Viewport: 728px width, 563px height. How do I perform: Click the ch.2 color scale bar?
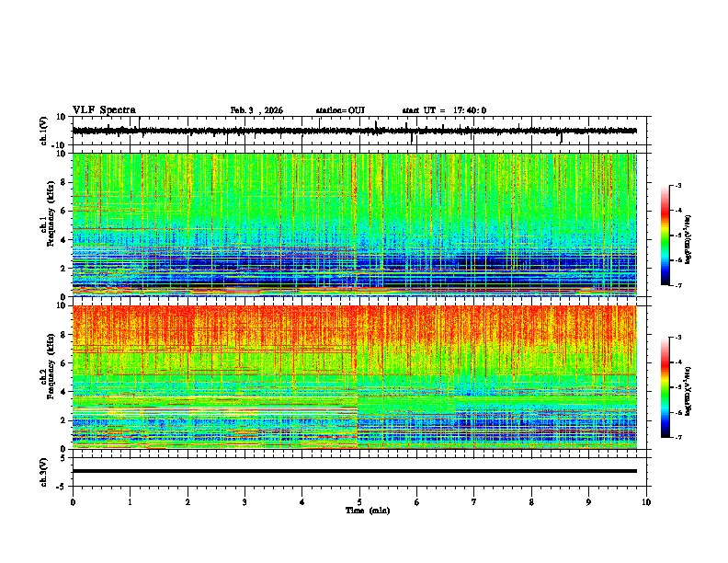click(x=665, y=387)
